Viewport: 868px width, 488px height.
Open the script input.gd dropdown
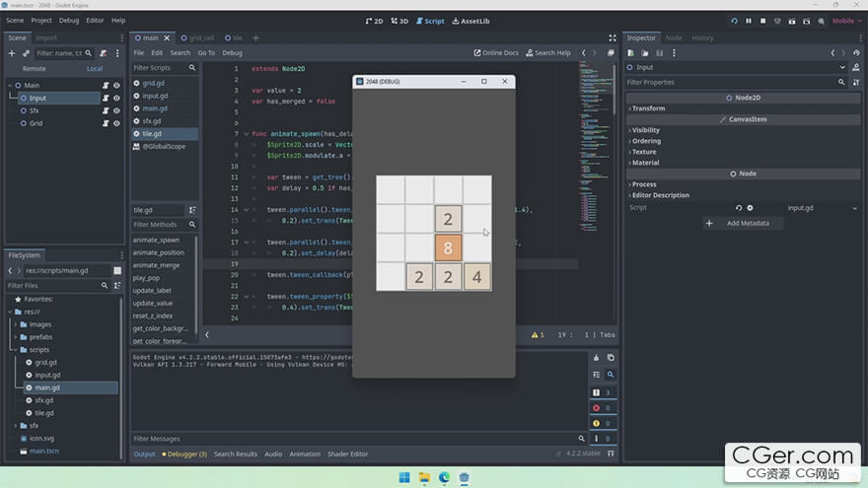822,208
